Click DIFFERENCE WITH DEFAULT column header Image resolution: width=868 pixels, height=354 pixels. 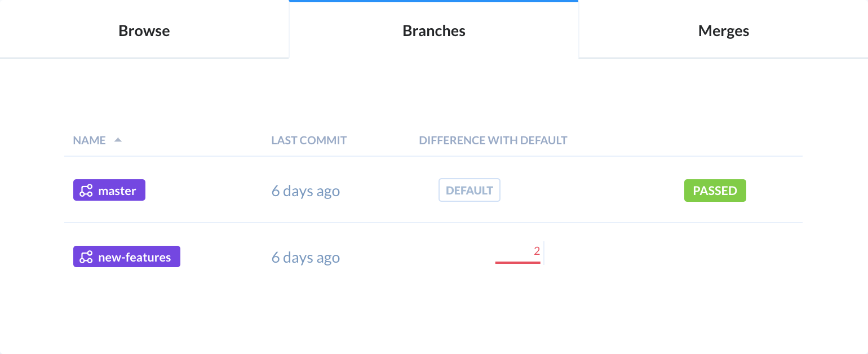coord(493,140)
